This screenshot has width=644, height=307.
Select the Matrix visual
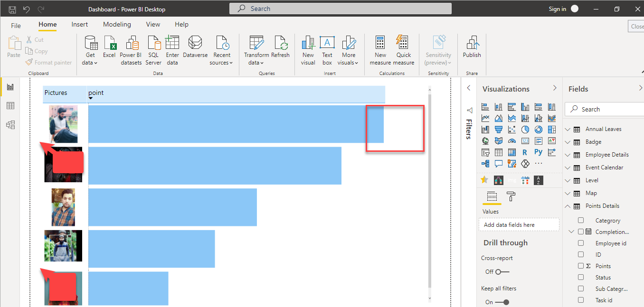pyautogui.click(x=512, y=152)
